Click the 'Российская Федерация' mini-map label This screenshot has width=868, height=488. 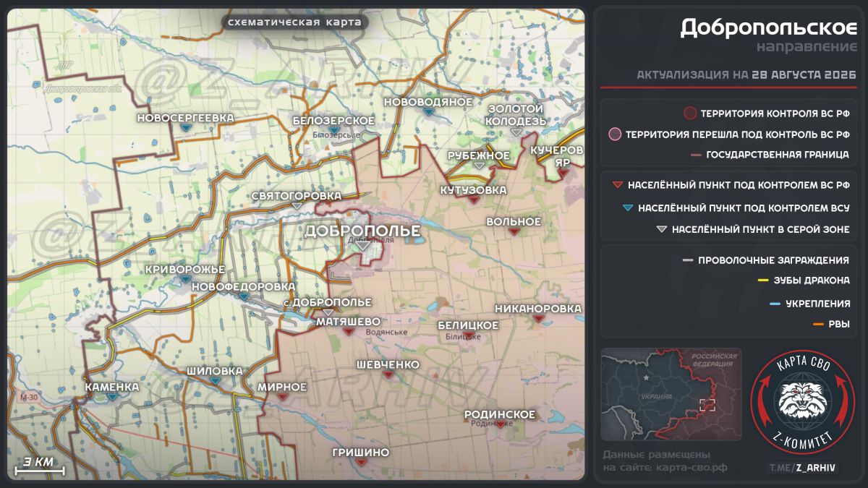click(x=715, y=360)
